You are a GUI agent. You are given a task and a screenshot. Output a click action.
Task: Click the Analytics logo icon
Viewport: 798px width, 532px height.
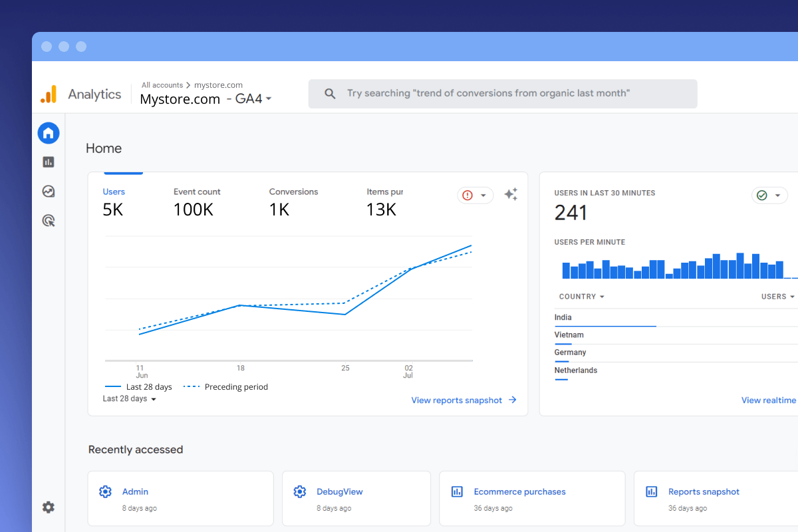pyautogui.click(x=48, y=94)
